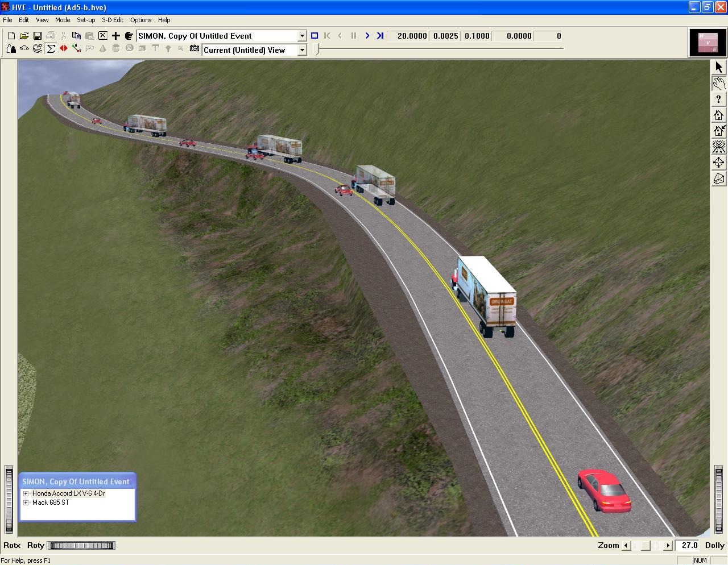Click the camera snapshot icon
The image size is (728, 565).
pyautogui.click(x=195, y=49)
